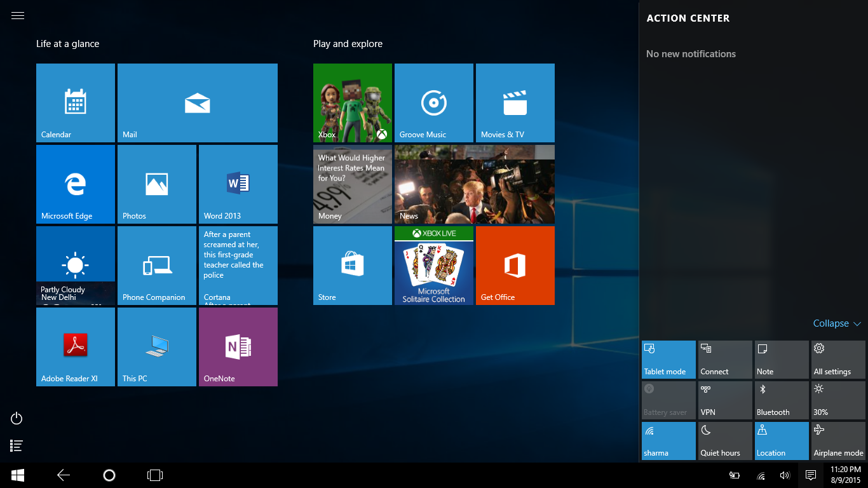Open the Money live tile
The width and height of the screenshot is (868, 488).
pos(353,184)
